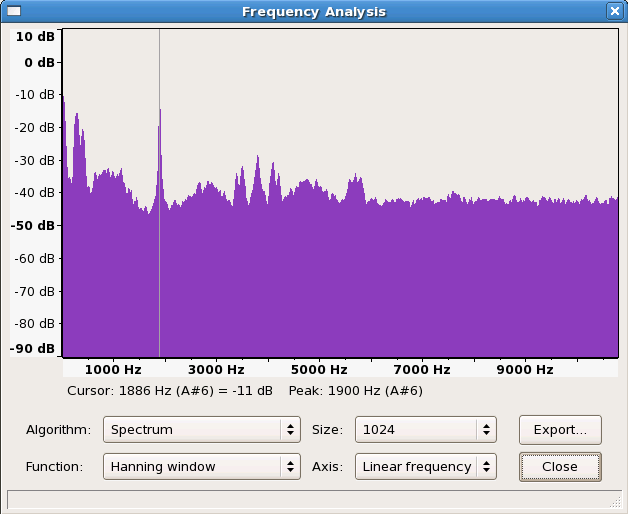Click the resize grip in status bar corner
This screenshot has width=628, height=514.
pyautogui.click(x=616, y=503)
